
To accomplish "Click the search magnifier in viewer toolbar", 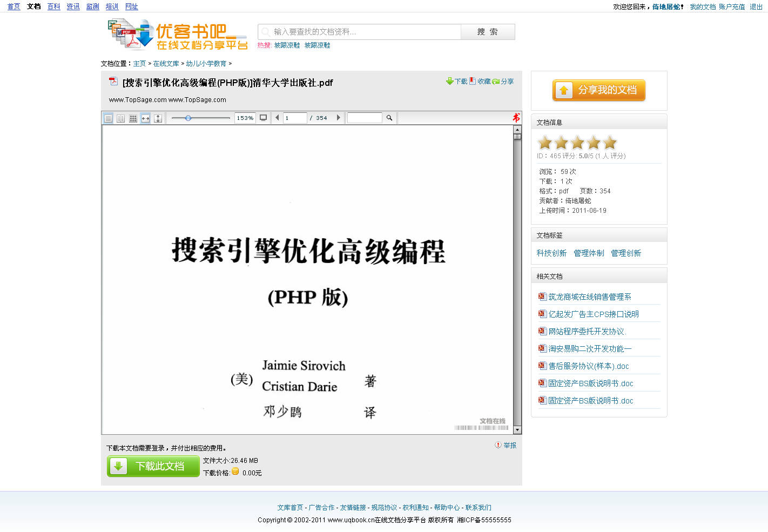I will pyautogui.click(x=389, y=118).
